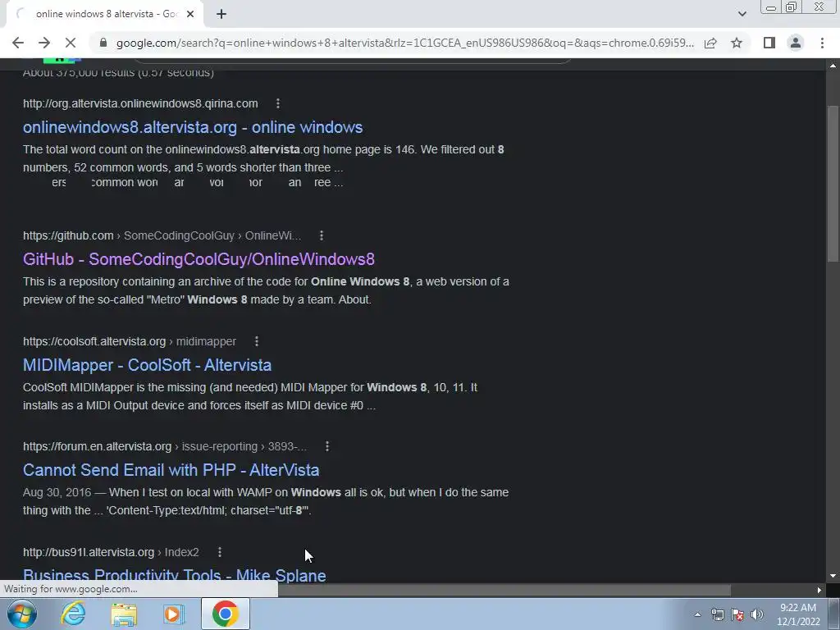Share this page via the share icon

(710, 43)
